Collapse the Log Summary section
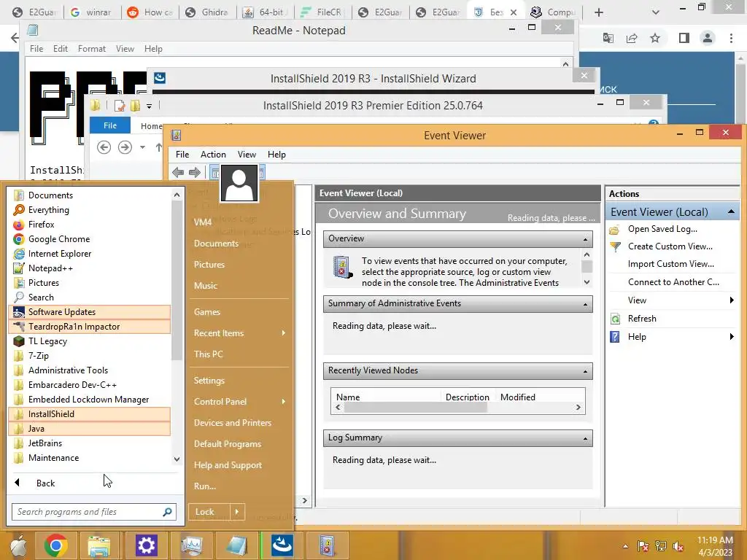747x560 pixels. click(x=585, y=438)
